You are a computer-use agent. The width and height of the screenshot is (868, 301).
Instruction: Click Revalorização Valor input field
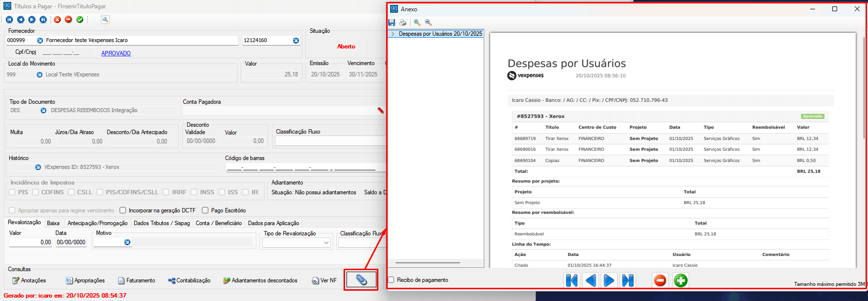tap(30, 242)
